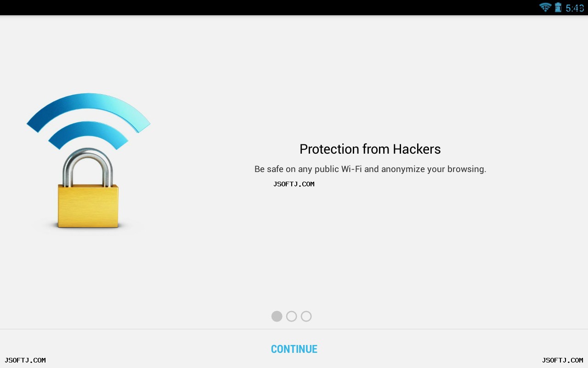Click the JSOFTJ.COM watermark under the description
The height and width of the screenshot is (368, 588).
(x=294, y=184)
